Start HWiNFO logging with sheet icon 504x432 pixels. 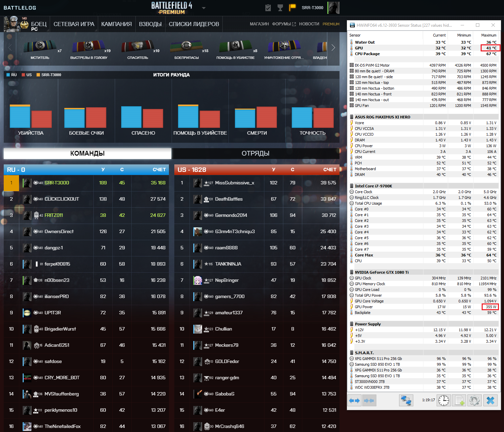tap(459, 401)
